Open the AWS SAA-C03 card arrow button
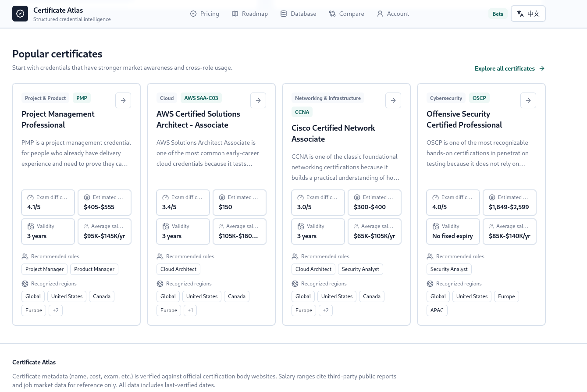The width and height of the screenshot is (587, 392). 258,100
